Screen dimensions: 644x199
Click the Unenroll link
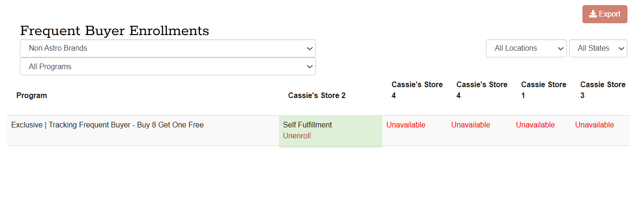297,136
